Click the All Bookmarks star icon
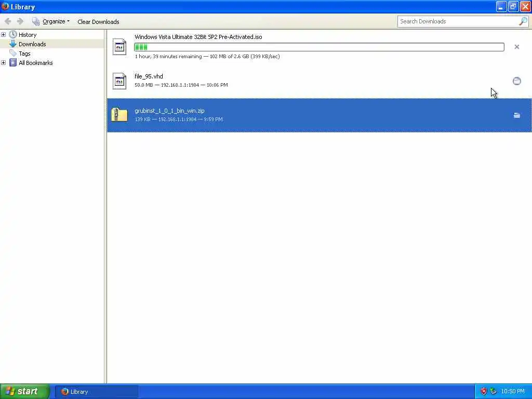The image size is (532, 399). 13,62
